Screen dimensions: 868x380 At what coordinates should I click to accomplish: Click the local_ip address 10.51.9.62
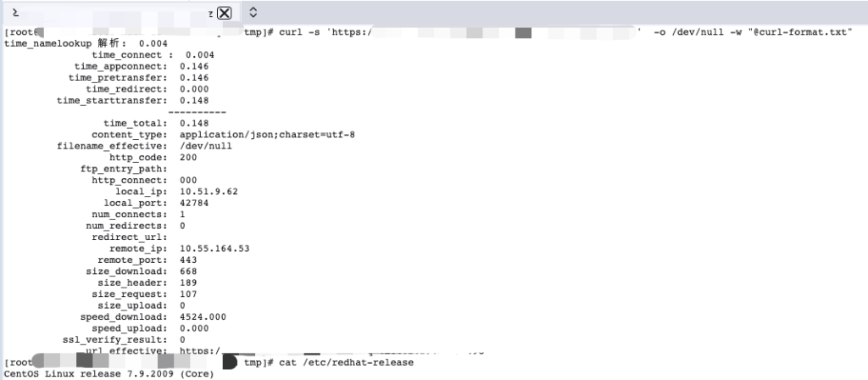pyautogui.click(x=209, y=192)
